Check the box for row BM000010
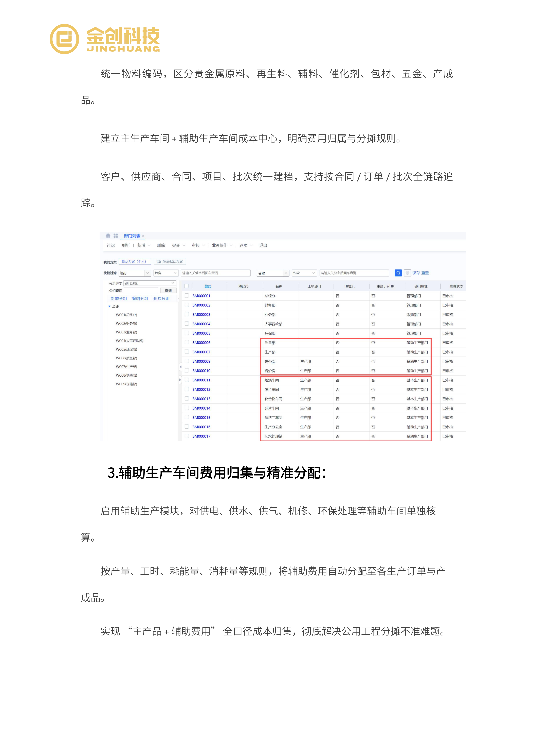 (x=187, y=371)
